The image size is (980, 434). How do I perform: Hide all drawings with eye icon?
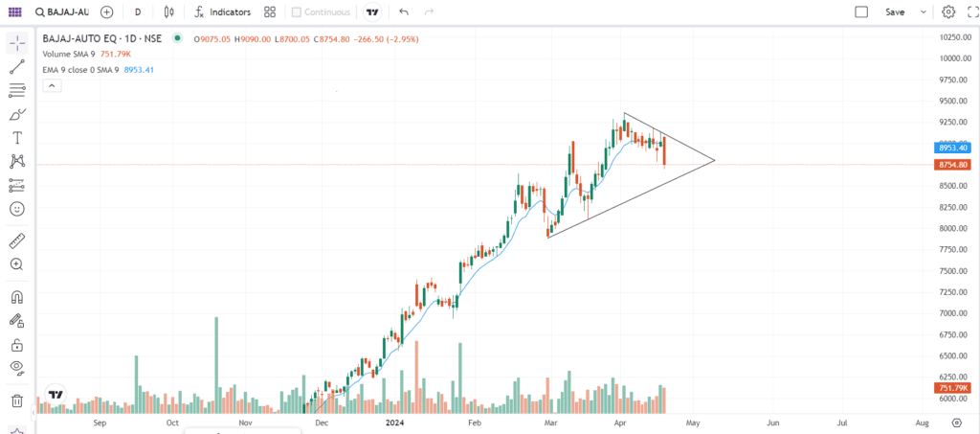coord(16,368)
